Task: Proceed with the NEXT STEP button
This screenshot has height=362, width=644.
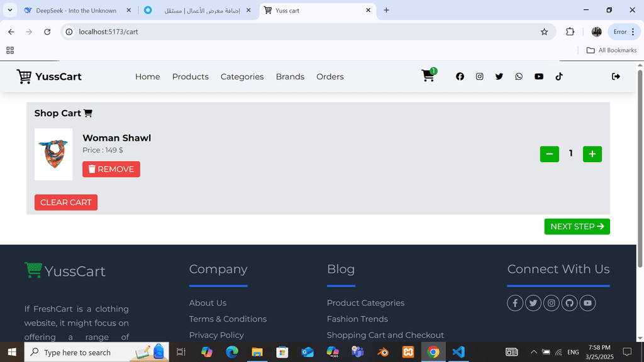Action: click(x=577, y=226)
